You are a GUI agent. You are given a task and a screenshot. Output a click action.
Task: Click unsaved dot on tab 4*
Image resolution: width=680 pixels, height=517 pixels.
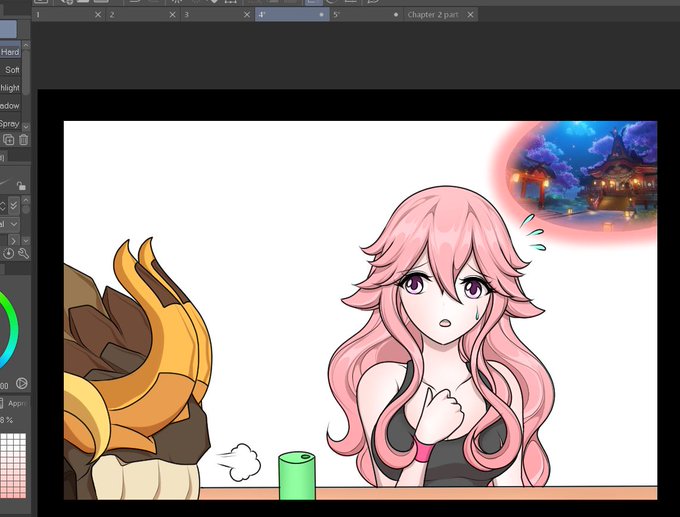321,15
